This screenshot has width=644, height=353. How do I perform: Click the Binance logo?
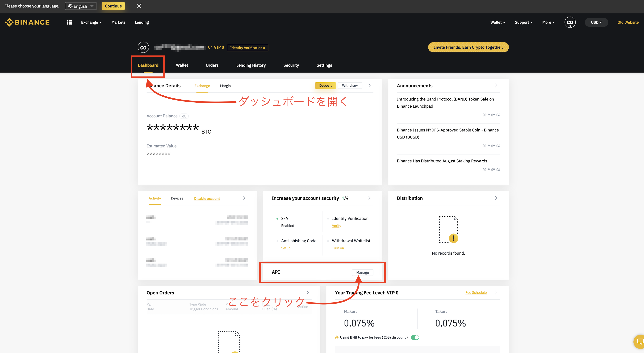click(x=27, y=22)
